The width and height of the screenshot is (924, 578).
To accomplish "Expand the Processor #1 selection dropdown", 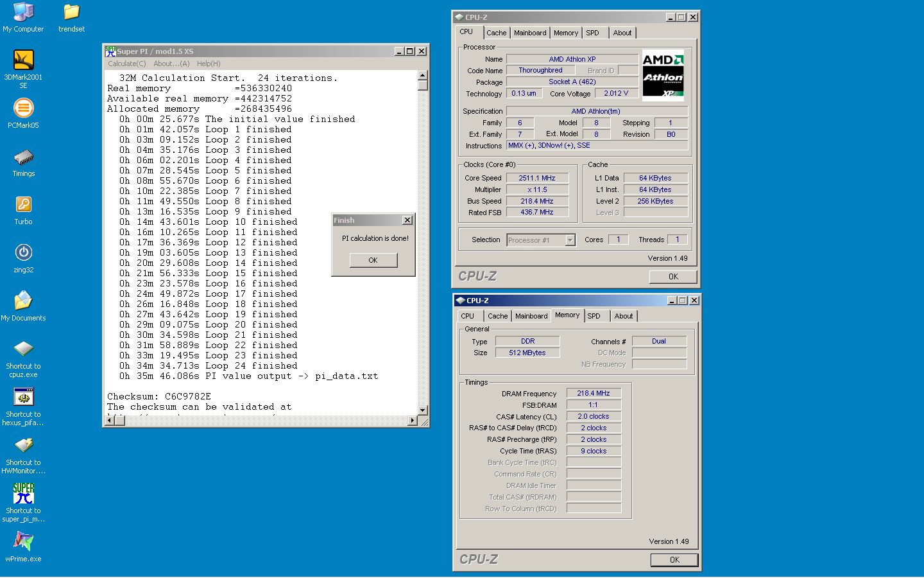I will [x=570, y=240].
